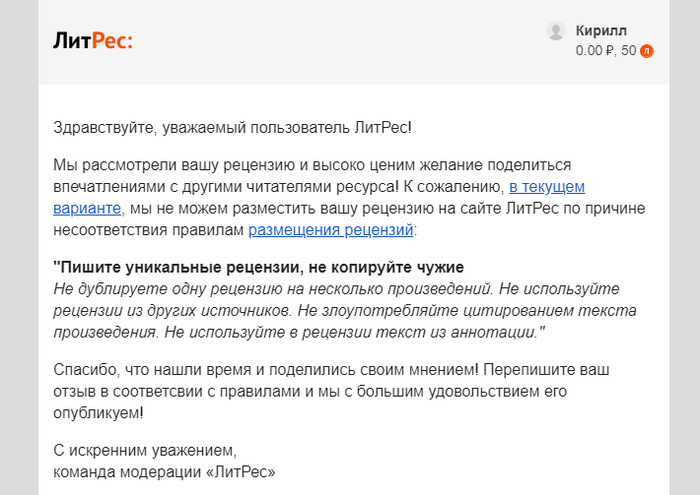Open the "в текущем" hyperlink
This screenshot has height=495, width=700.
[x=546, y=186]
